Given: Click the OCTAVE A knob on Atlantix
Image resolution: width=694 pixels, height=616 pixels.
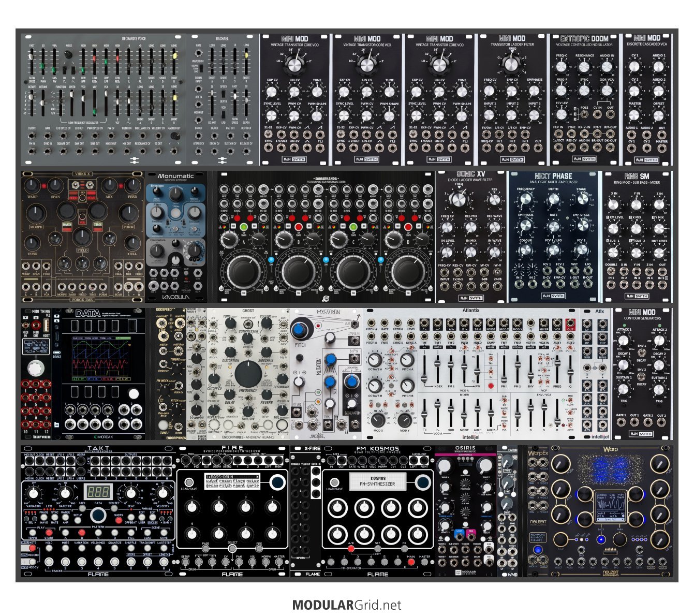Looking at the screenshot, I should pyautogui.click(x=375, y=360).
